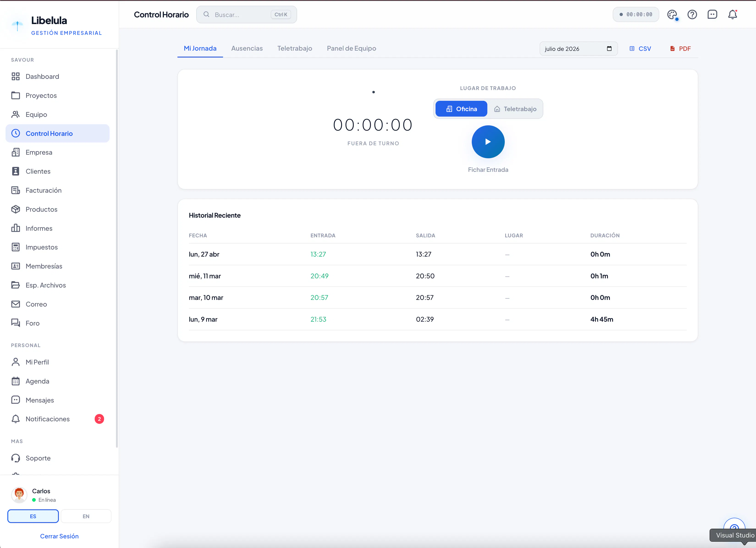Click the Equipo people icon
The image size is (756, 548).
click(16, 114)
